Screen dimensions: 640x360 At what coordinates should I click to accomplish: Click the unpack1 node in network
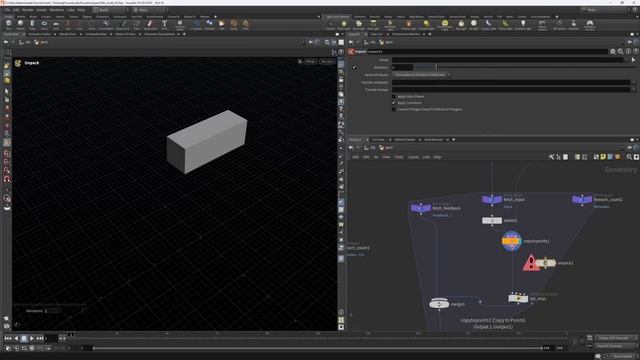(x=546, y=263)
